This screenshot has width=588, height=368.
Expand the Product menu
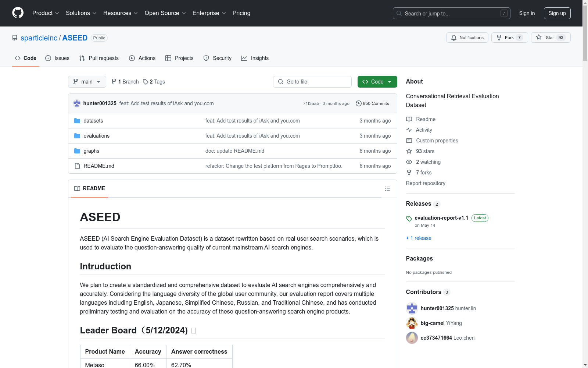pyautogui.click(x=46, y=13)
